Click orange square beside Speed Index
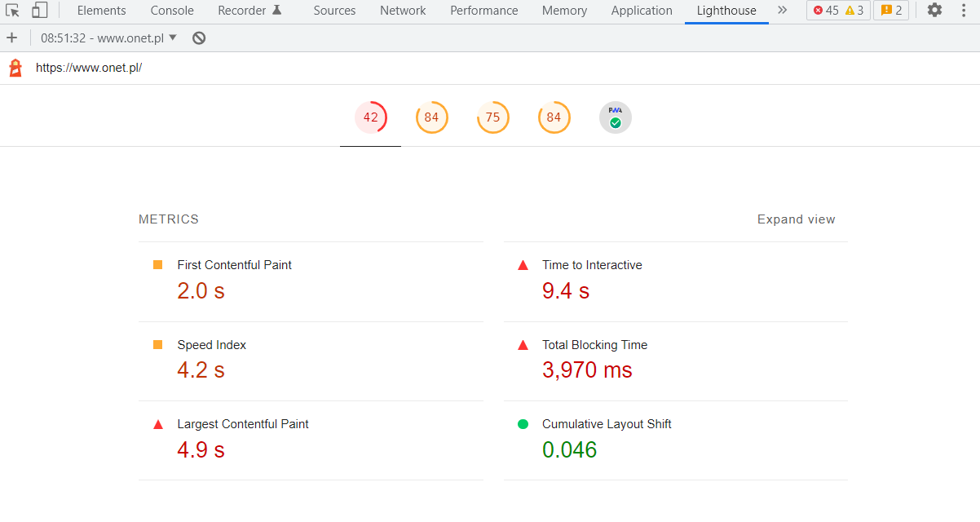The image size is (980, 522). pos(158,345)
